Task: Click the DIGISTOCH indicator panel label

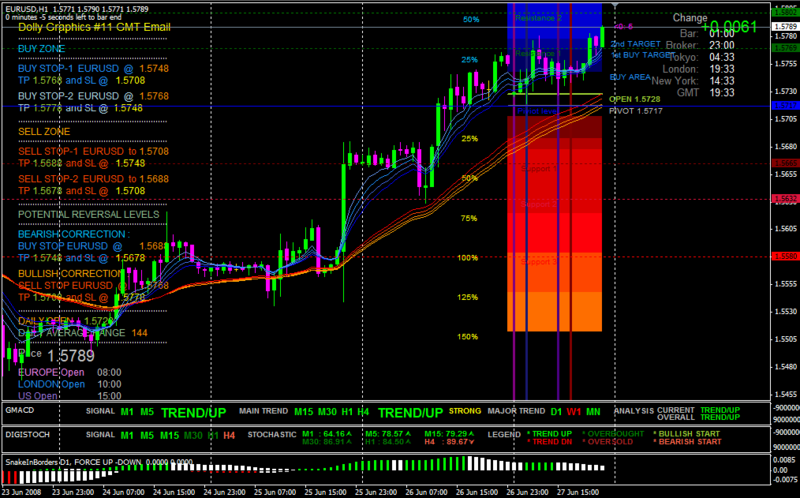Action: (x=26, y=435)
